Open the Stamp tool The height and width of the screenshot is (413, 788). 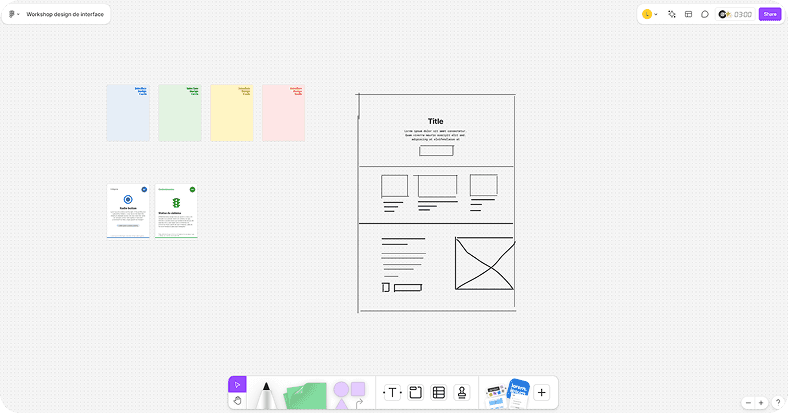(461, 393)
